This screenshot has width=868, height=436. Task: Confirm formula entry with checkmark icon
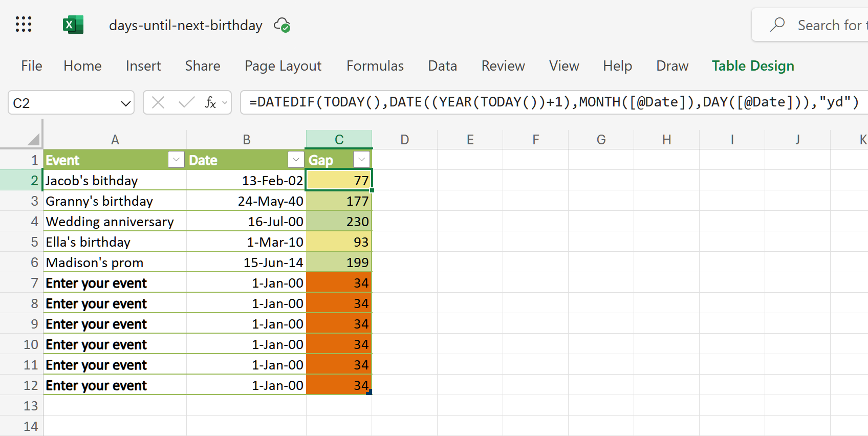point(186,103)
